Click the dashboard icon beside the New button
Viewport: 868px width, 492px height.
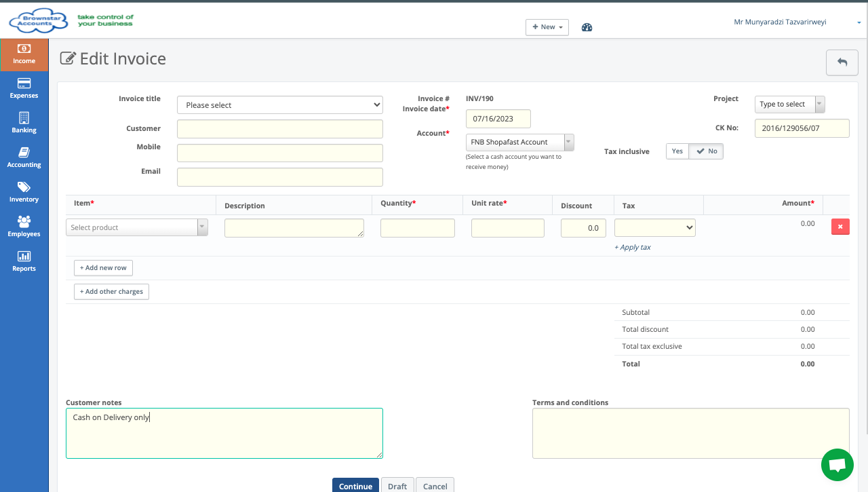(x=586, y=27)
